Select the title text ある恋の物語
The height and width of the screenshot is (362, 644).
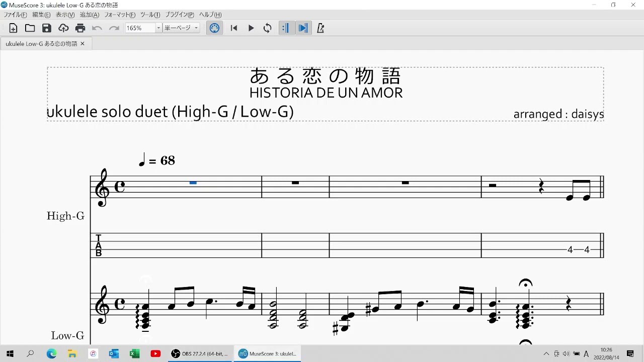326,76
